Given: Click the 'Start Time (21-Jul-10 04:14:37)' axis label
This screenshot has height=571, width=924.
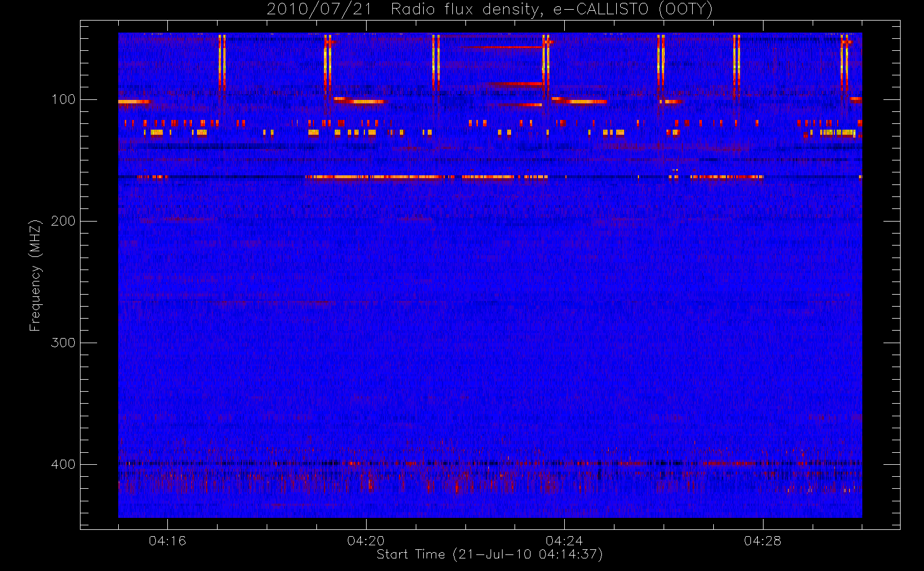Looking at the screenshot, I should tap(490, 554).
